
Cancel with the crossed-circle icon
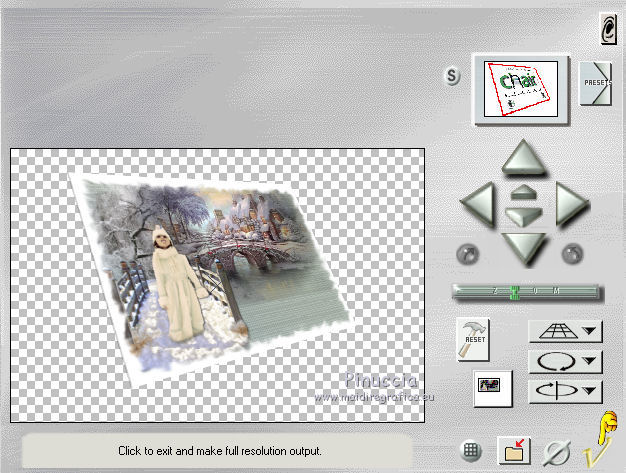point(557,453)
